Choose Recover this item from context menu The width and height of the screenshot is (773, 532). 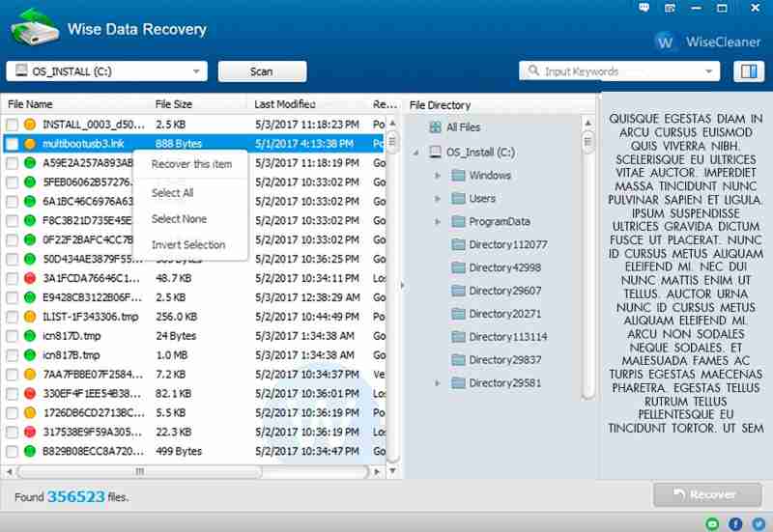tap(191, 164)
